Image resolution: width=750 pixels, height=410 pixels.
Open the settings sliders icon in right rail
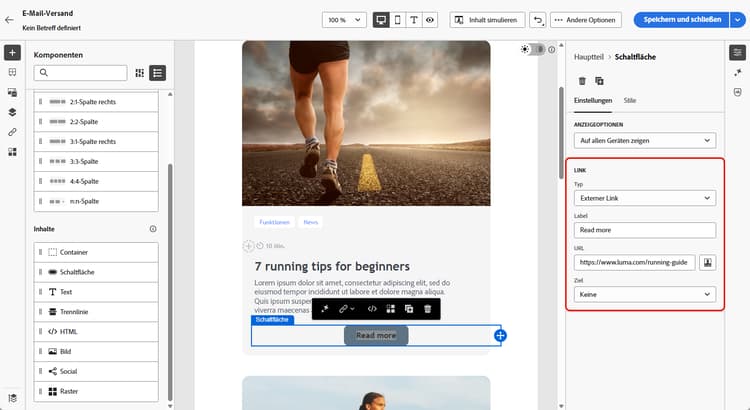coord(738,53)
